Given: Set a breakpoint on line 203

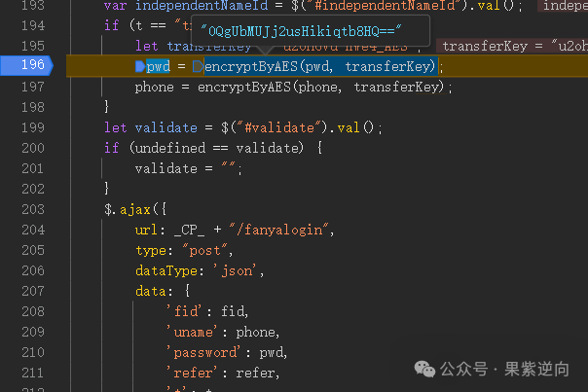Looking at the screenshot, I should tap(31, 208).
